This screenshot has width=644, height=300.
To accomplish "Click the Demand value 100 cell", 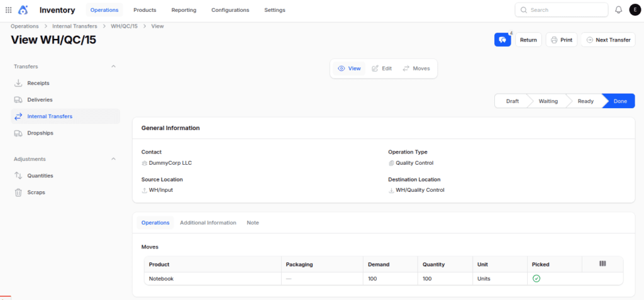I will point(390,279).
